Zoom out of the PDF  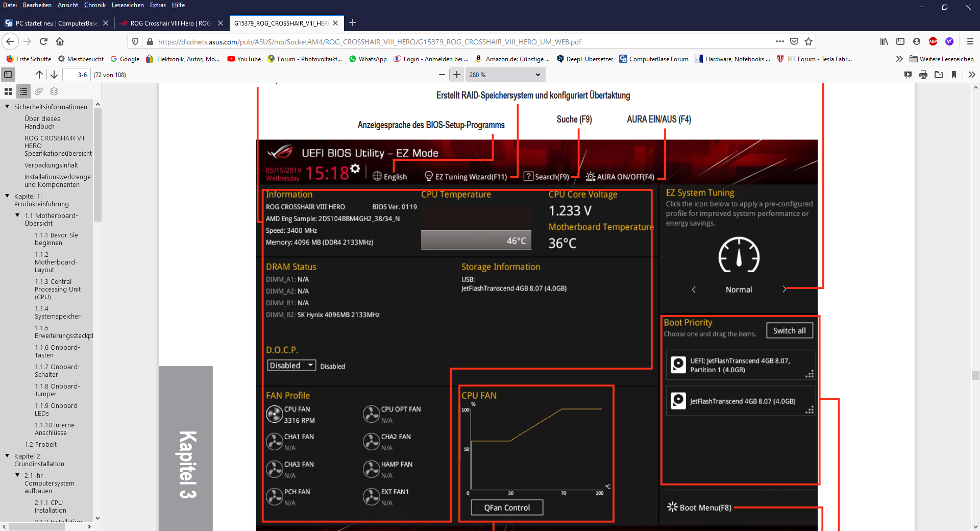(x=442, y=75)
